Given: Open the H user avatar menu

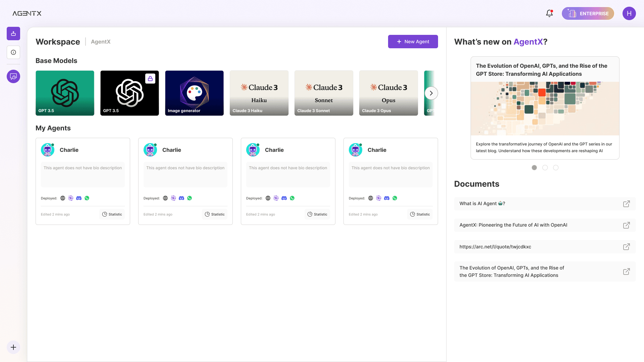Looking at the screenshot, I should click(x=629, y=13).
